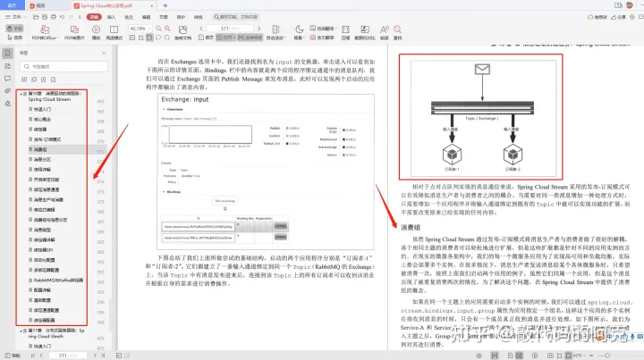
Task: Open the Edit ribbon tab
Action: (x=146, y=17)
